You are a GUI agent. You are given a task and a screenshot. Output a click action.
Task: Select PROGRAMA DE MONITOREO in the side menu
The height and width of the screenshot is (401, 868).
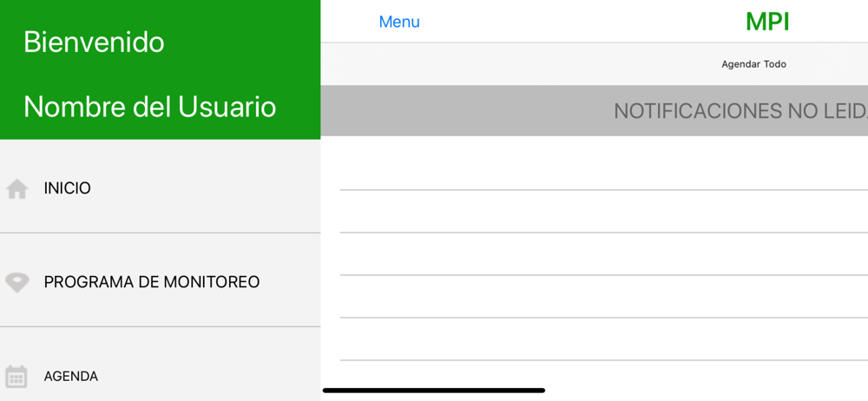(x=160, y=280)
